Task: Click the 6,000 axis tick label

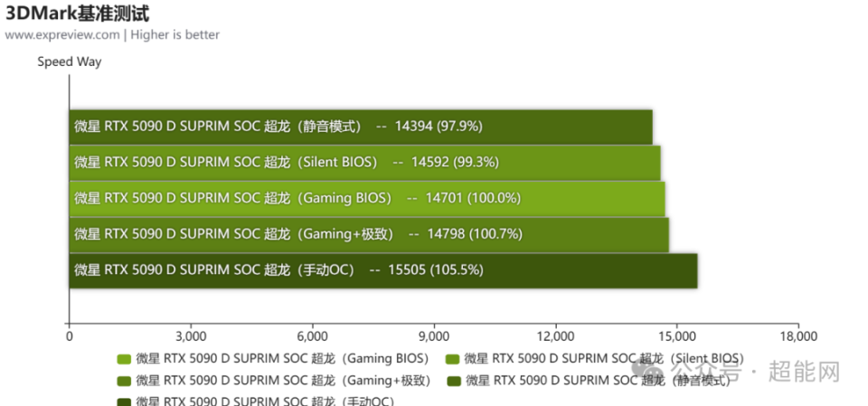Action: coord(312,336)
